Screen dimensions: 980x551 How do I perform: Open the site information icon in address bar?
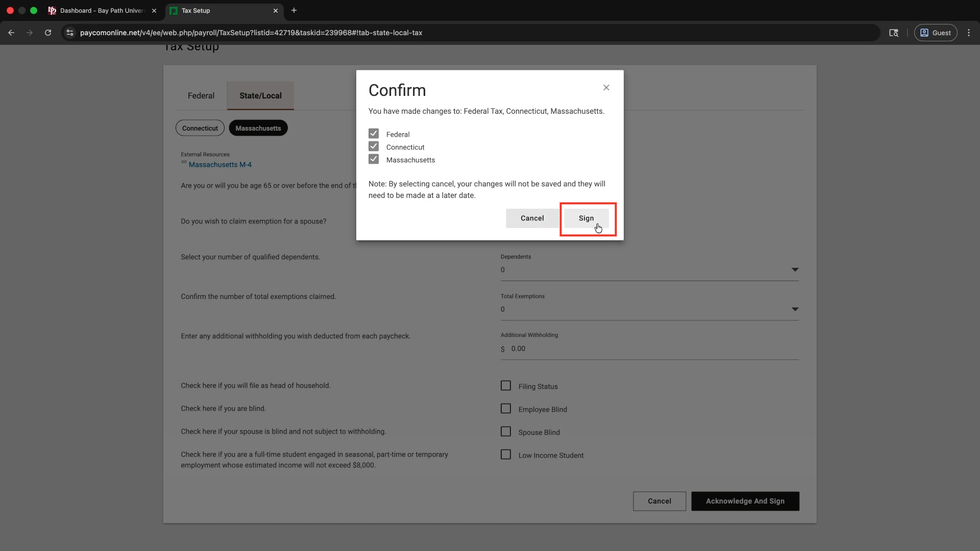click(x=70, y=33)
